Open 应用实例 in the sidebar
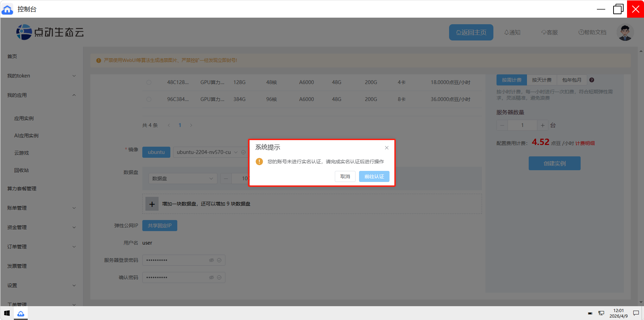 pos(24,118)
